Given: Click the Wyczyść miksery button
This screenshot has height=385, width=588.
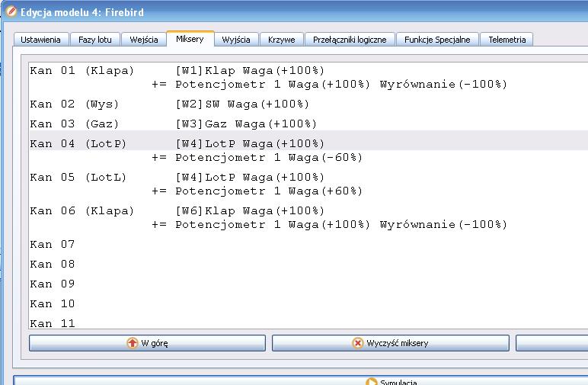Looking at the screenshot, I should (x=391, y=343).
